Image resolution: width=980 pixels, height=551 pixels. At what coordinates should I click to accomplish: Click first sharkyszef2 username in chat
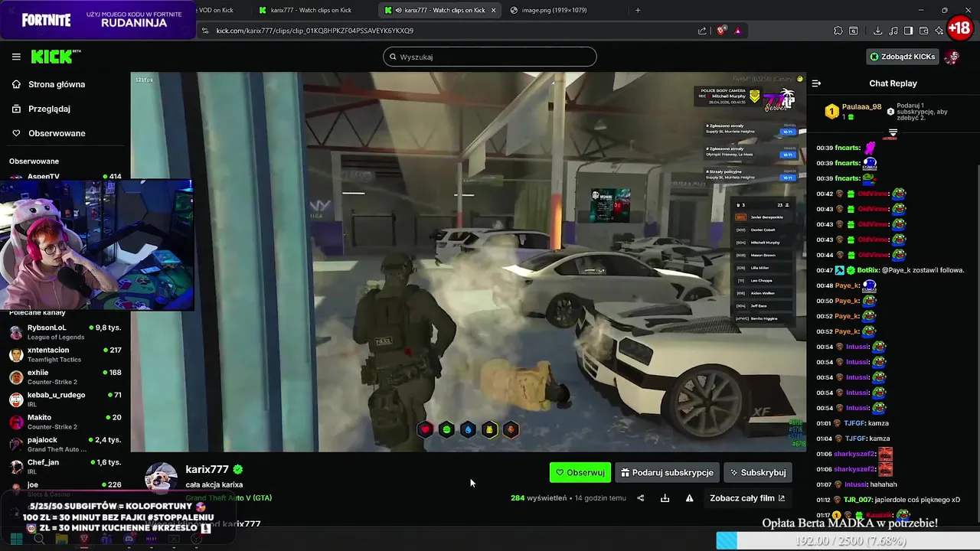coord(854,454)
